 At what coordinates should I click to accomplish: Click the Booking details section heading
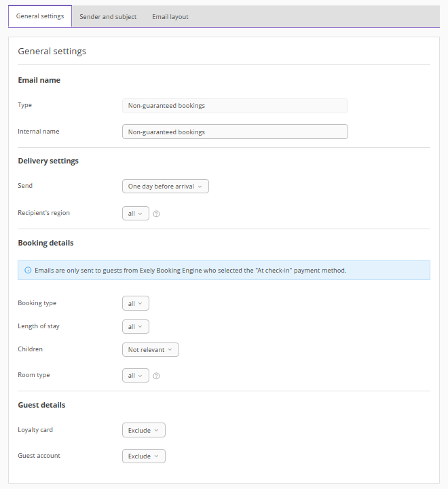[x=45, y=243]
